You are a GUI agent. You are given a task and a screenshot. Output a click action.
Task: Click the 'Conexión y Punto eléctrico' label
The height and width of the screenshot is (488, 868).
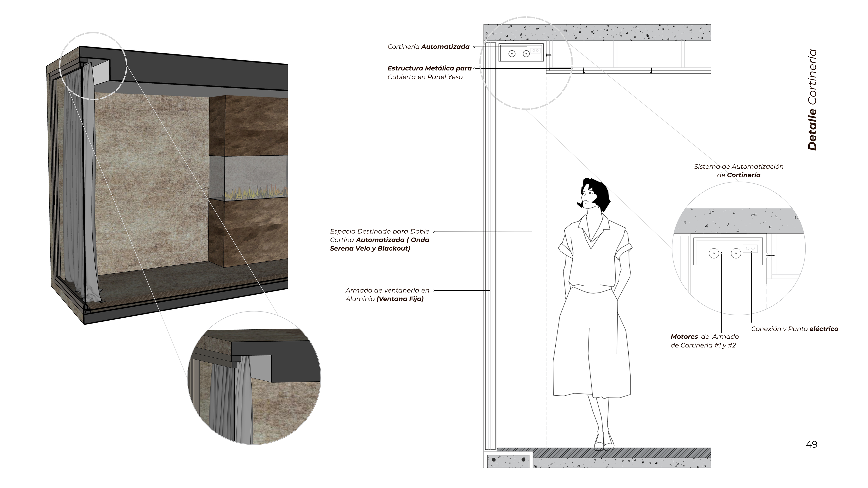795,329
